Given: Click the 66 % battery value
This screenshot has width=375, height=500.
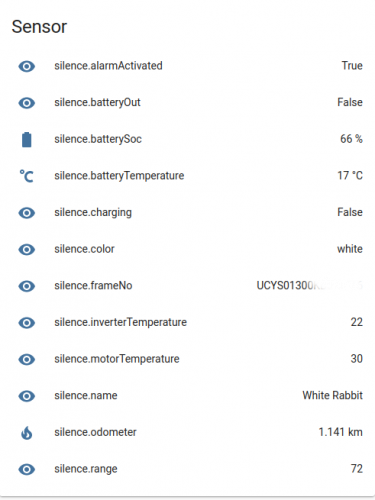Looking at the screenshot, I should pos(351,139).
